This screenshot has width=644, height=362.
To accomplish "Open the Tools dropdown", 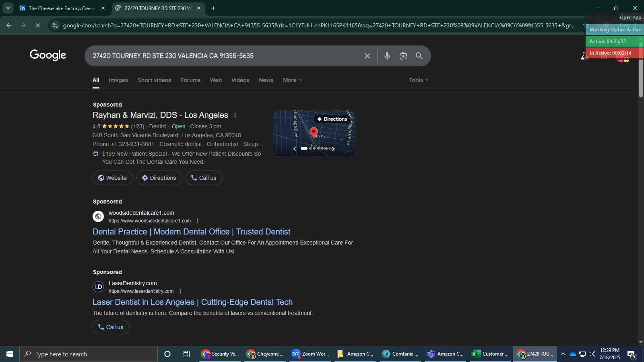I will point(419,80).
